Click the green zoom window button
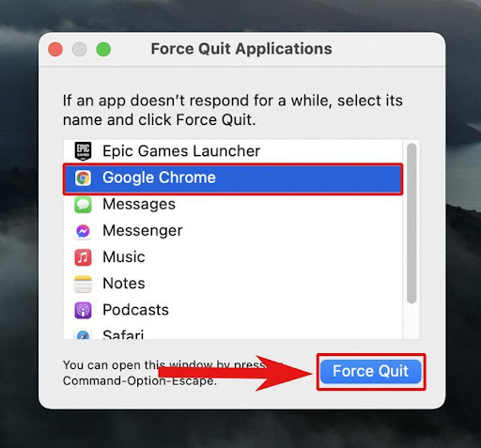481x448 pixels. point(103,50)
